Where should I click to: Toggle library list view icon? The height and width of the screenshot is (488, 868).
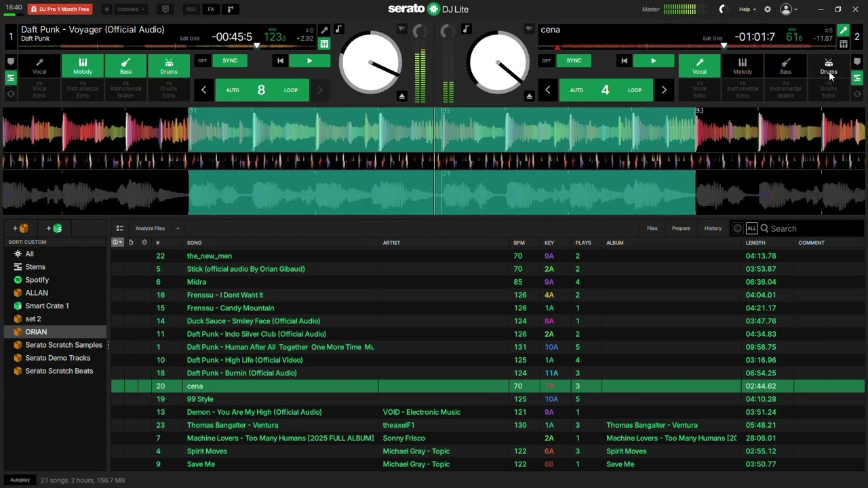coord(119,228)
